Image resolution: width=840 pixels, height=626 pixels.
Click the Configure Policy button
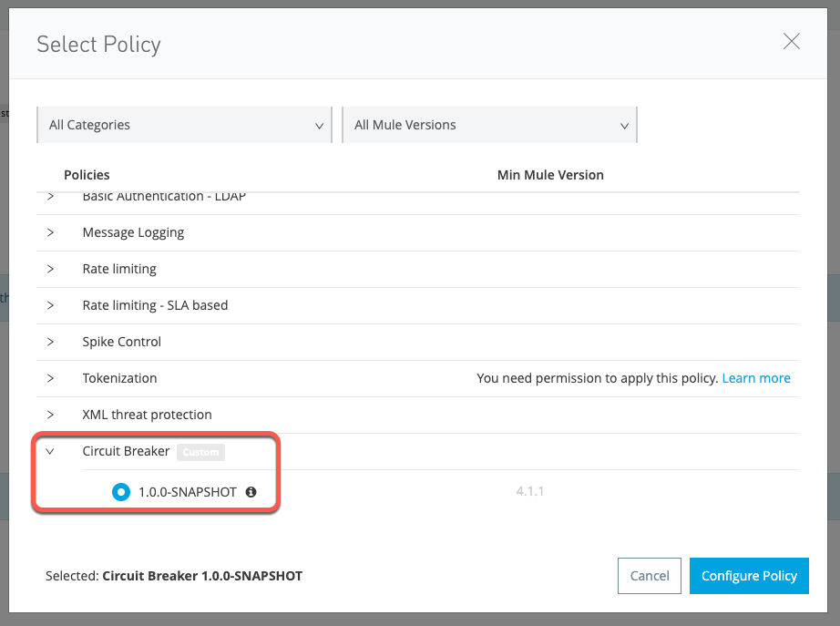coord(749,576)
